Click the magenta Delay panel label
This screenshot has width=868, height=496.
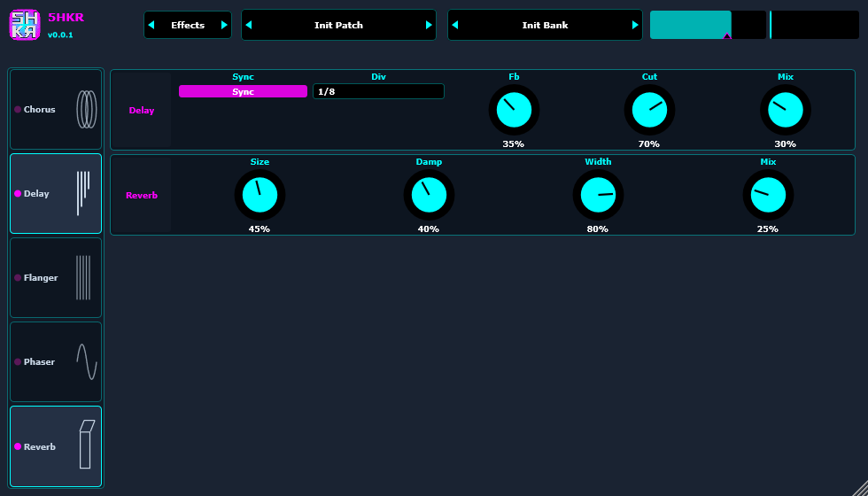coord(142,110)
